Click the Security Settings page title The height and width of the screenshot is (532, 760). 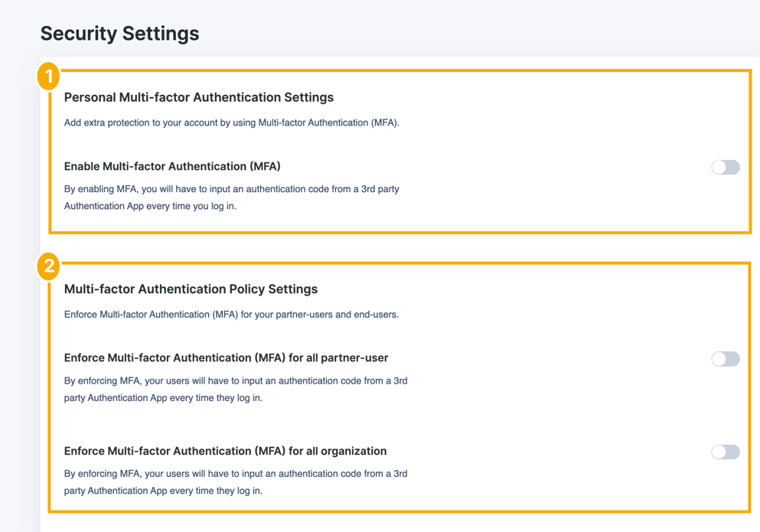(x=119, y=34)
